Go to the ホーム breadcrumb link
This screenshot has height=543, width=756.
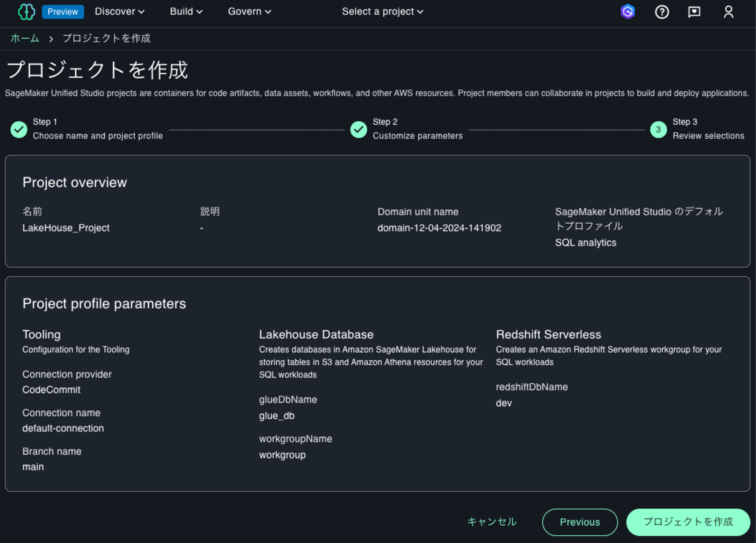pos(25,39)
